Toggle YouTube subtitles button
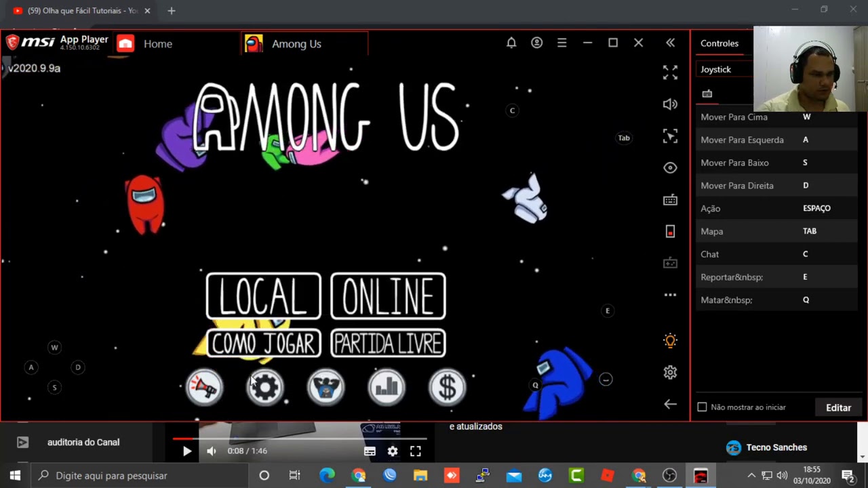Image resolution: width=868 pixels, height=488 pixels. click(x=370, y=451)
